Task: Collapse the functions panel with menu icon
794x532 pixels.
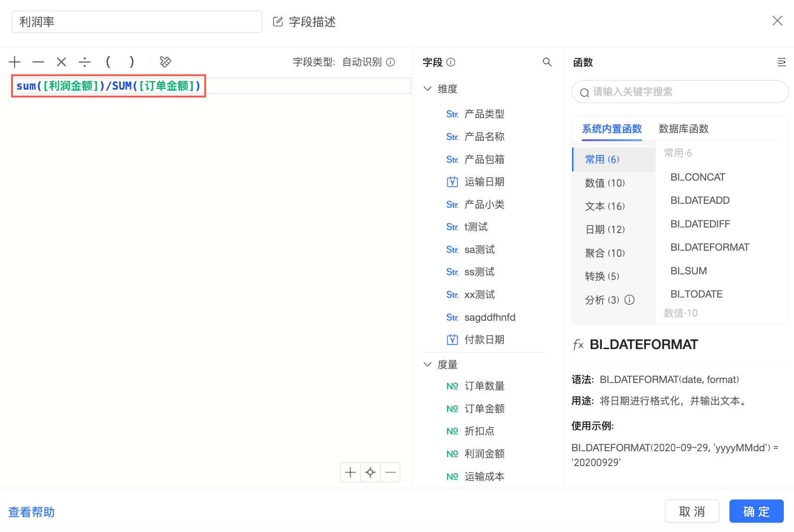Action: coord(781,62)
